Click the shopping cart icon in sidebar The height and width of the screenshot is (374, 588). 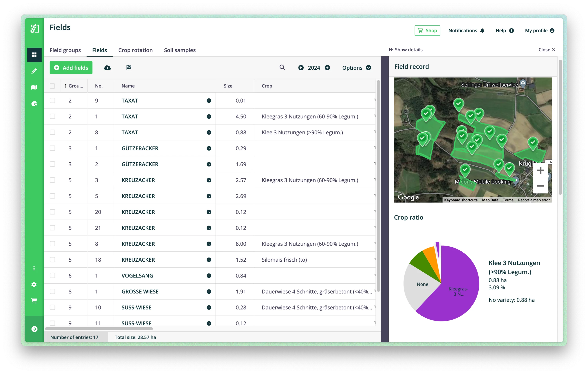(x=34, y=301)
